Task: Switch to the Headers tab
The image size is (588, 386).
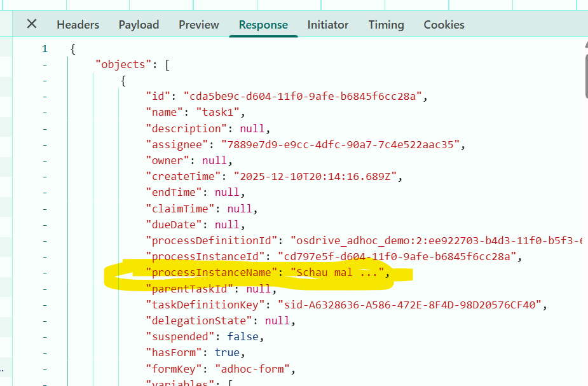Action: point(78,25)
